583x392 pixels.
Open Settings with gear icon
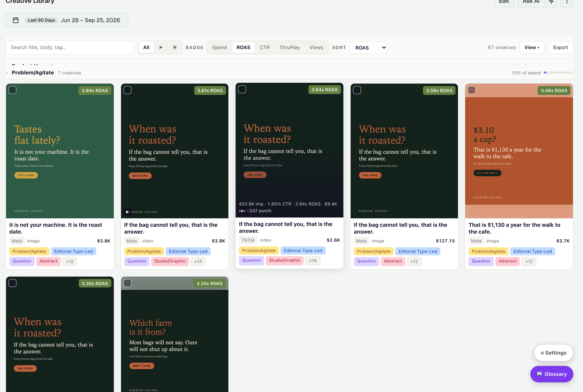pos(553,353)
